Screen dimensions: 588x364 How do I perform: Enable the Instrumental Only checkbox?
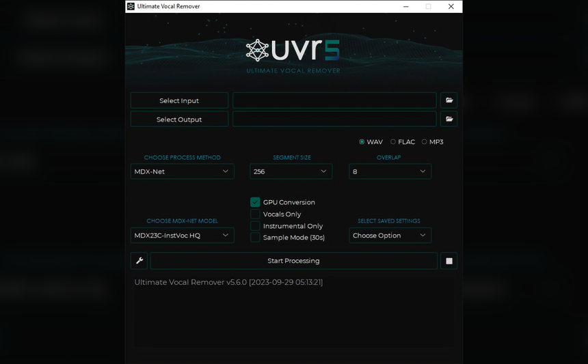255,226
